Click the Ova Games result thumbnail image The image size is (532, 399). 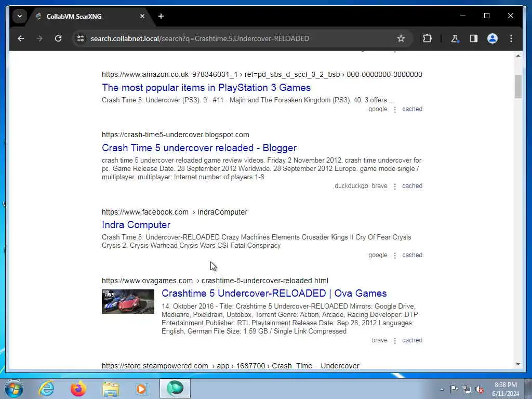[x=128, y=301]
